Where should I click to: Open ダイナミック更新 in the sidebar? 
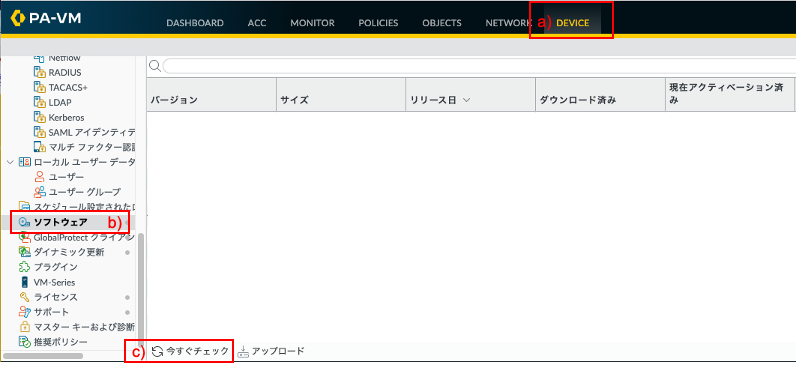(69, 252)
